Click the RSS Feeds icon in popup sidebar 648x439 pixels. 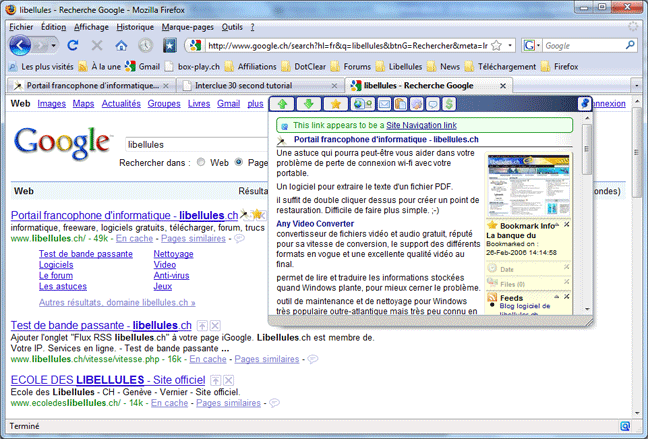492,298
